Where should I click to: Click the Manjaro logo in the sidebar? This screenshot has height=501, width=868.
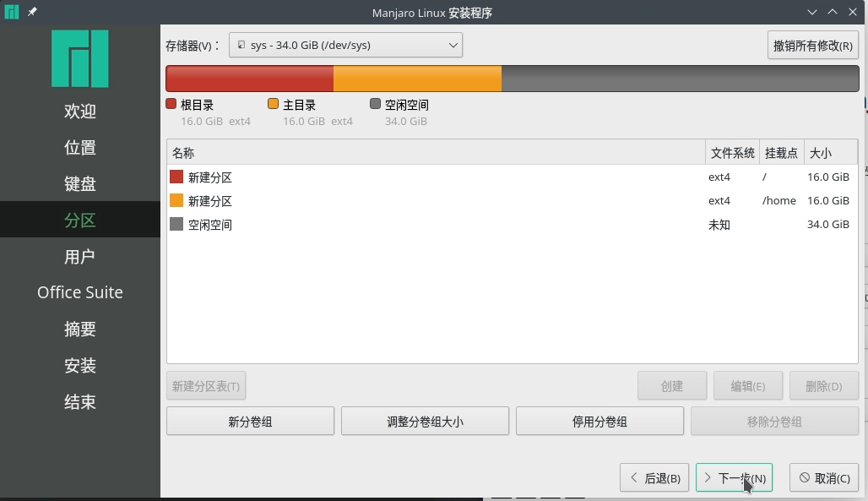pos(80,59)
